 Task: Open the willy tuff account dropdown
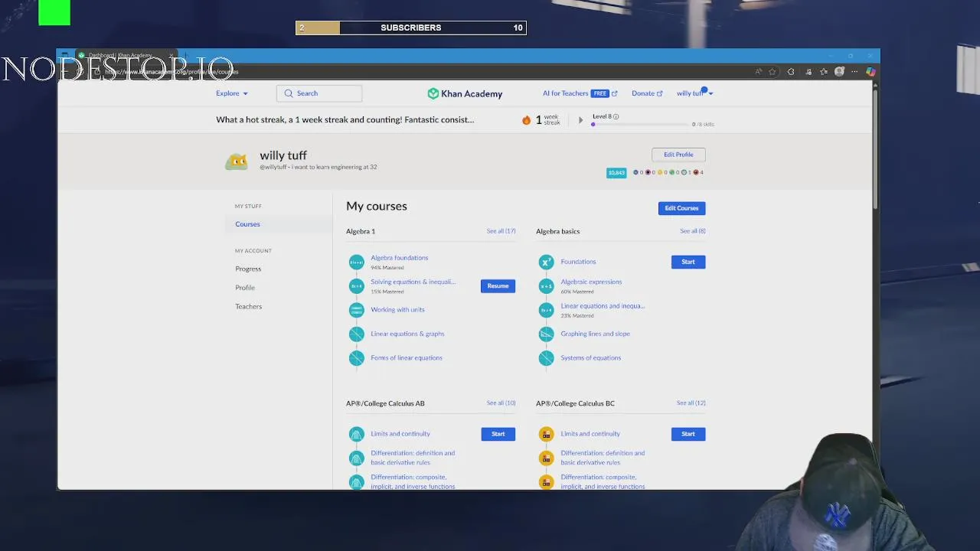click(x=694, y=93)
